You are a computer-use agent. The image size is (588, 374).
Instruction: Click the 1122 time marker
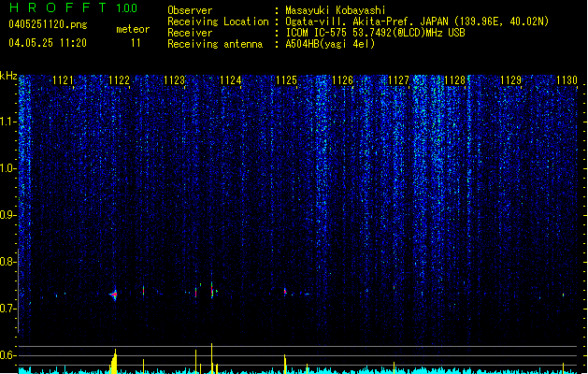[x=119, y=80]
